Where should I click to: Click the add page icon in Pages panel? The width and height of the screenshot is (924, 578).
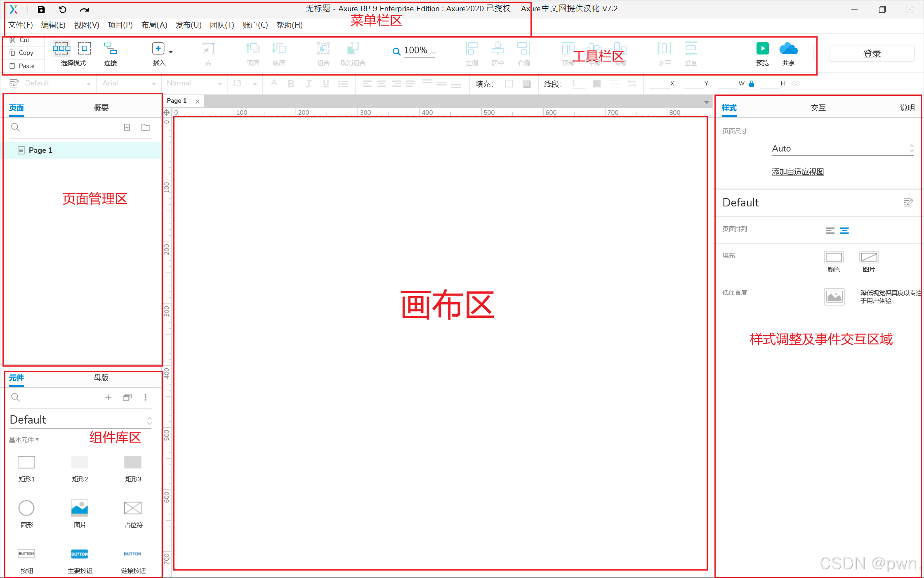click(x=127, y=127)
